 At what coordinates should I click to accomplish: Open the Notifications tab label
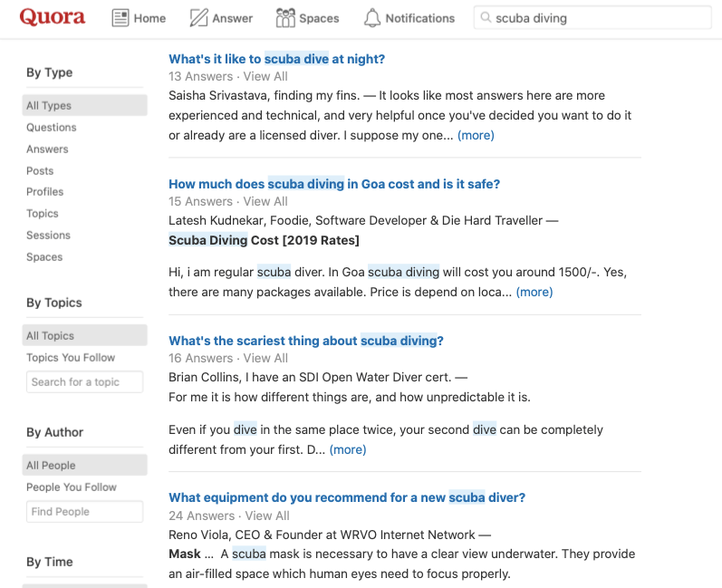tap(420, 18)
